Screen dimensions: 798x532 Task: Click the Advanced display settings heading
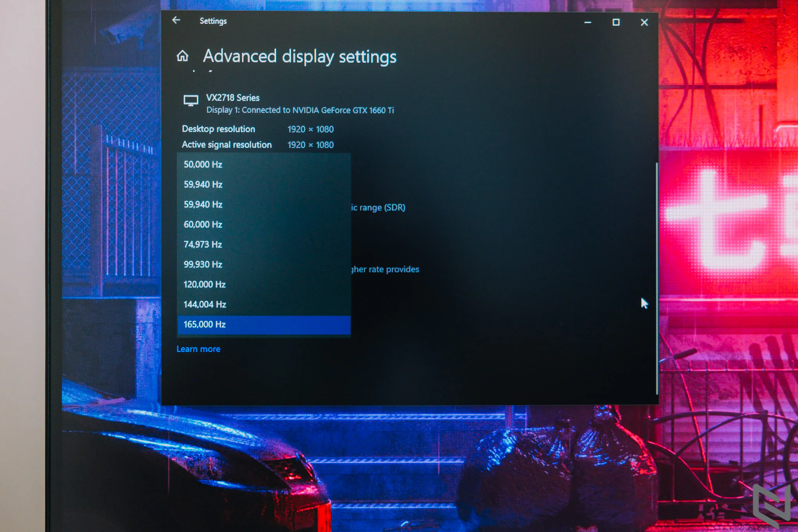(300, 57)
